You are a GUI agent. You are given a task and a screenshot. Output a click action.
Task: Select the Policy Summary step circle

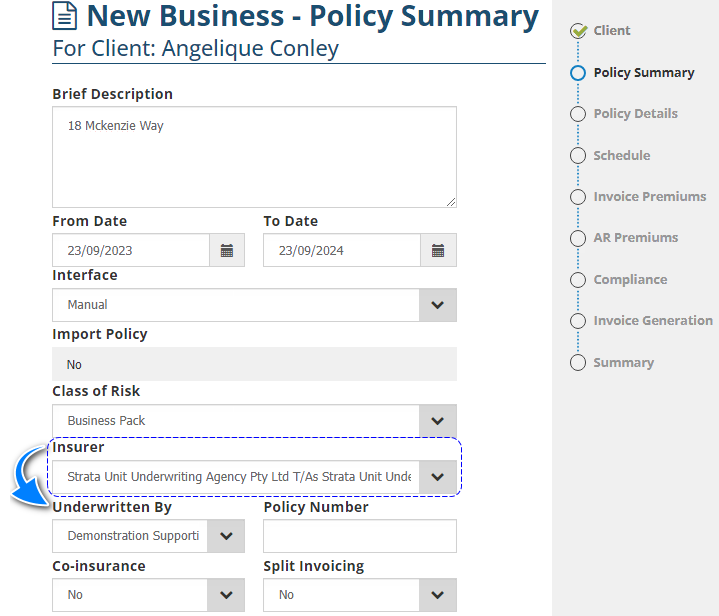[x=578, y=73]
